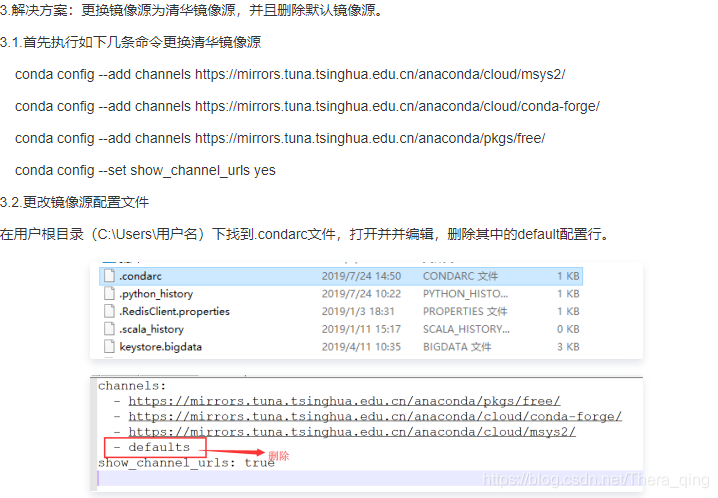The width and height of the screenshot is (718, 498).
Task: Click the heading starting '3.解决方案'
Action: (191, 10)
